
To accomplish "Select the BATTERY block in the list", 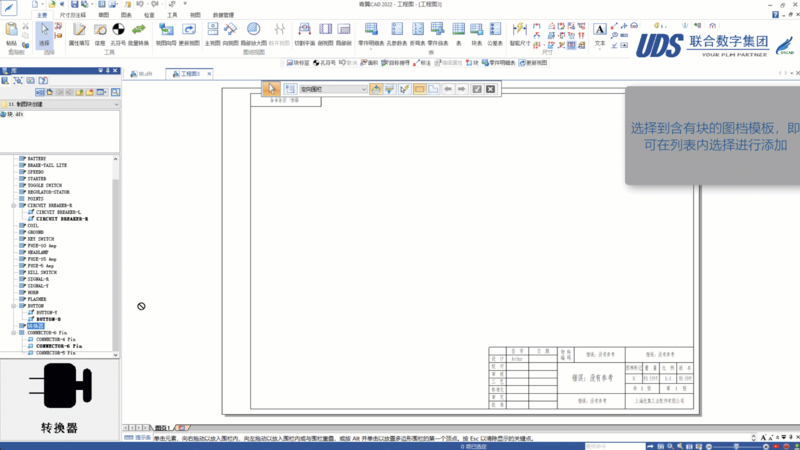I will [36, 158].
